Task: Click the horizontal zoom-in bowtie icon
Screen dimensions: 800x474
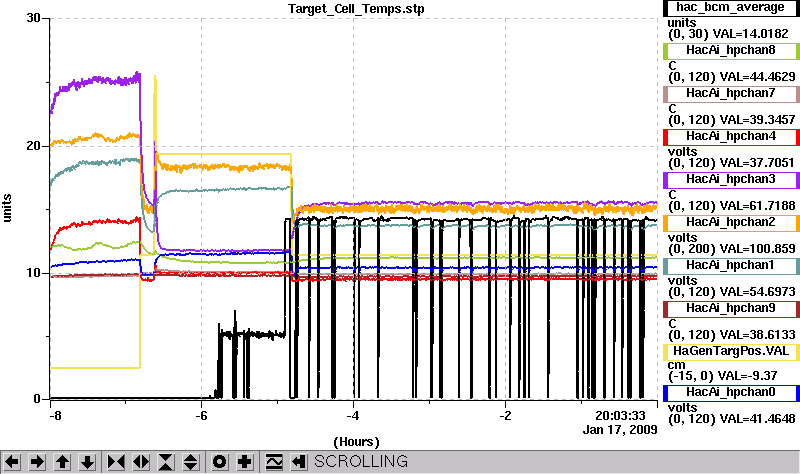Action: coord(116,462)
